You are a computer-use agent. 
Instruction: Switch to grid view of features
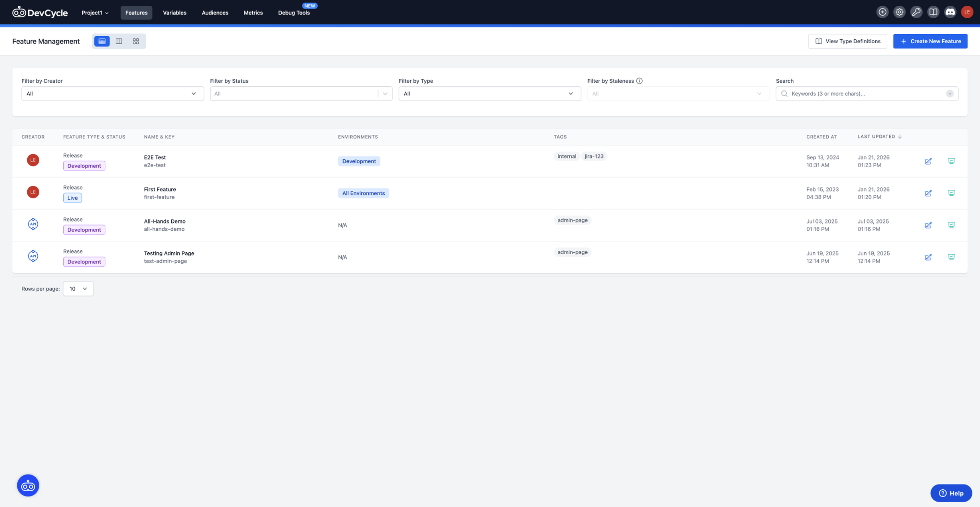click(136, 41)
